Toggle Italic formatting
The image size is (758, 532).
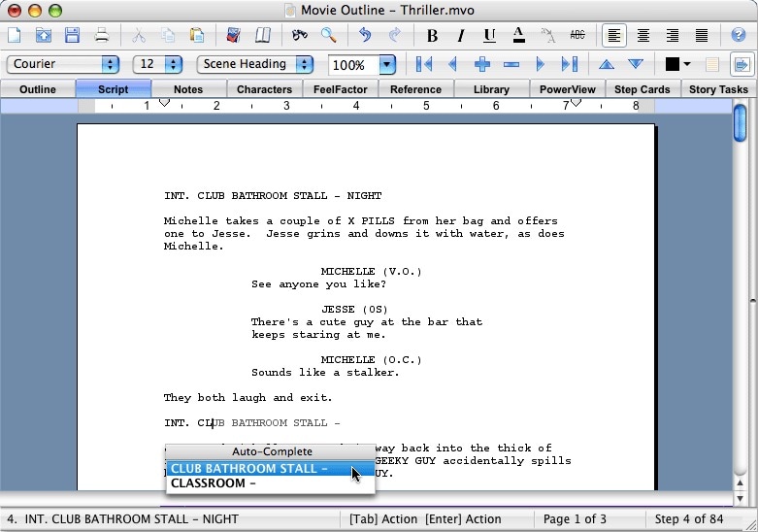(461, 35)
